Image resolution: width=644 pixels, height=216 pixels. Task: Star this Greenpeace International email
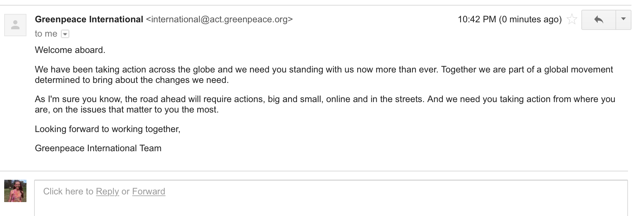click(x=572, y=20)
